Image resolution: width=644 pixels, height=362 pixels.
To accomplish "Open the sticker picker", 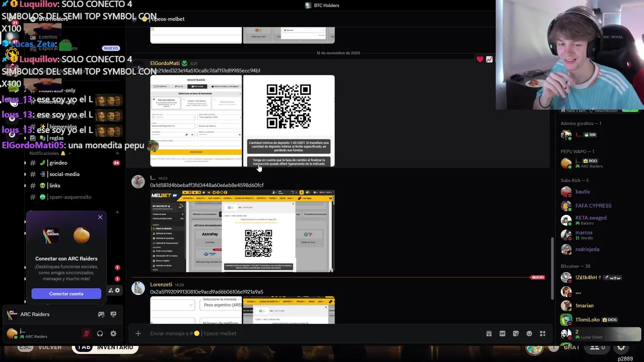I will [516, 333].
